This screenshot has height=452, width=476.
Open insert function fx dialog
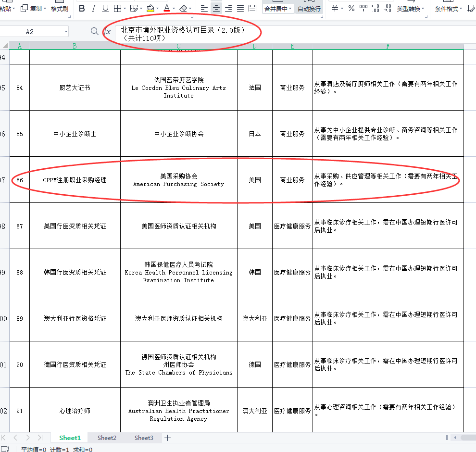click(107, 31)
